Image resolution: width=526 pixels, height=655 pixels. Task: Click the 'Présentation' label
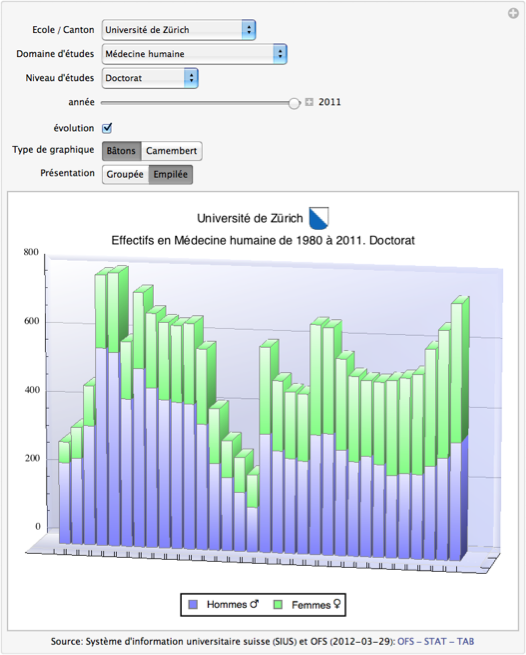point(67,173)
